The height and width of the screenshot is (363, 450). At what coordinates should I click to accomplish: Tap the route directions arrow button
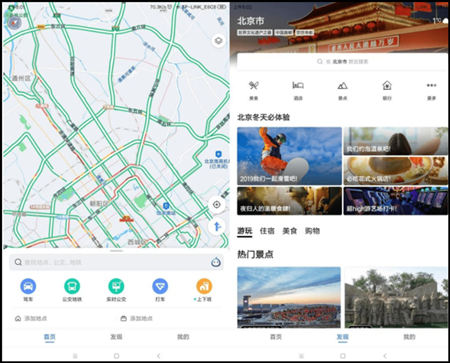[217, 227]
